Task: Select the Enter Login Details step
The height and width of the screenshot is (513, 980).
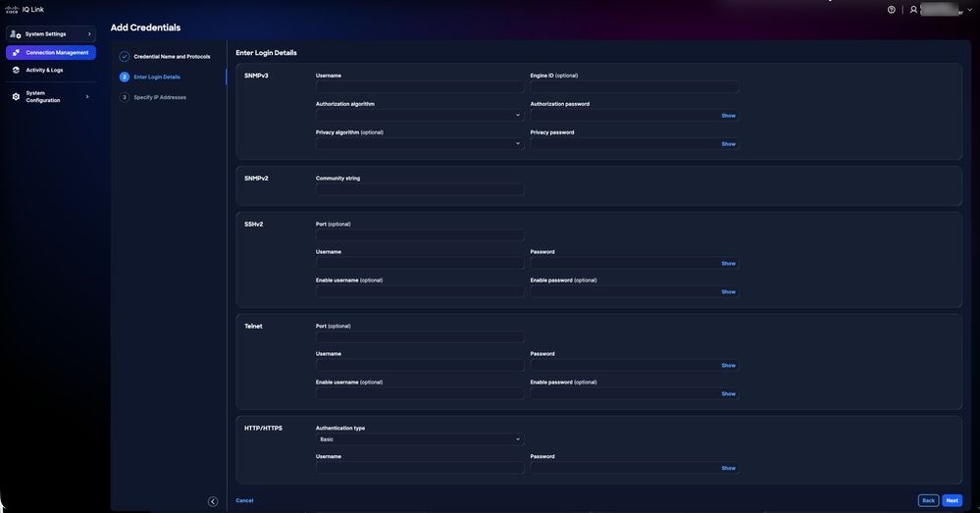Action: 157,77
